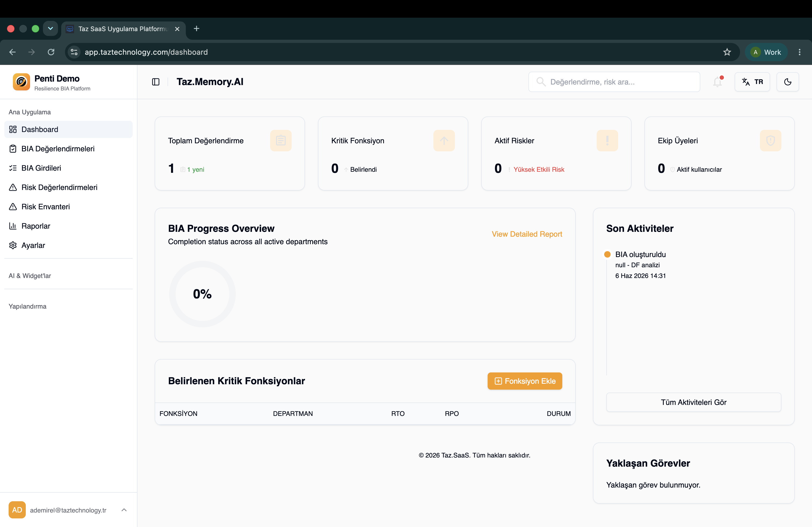Viewport: 812px width, 527px height.
Task: Click the Penti Demo logo icon
Action: (x=21, y=82)
